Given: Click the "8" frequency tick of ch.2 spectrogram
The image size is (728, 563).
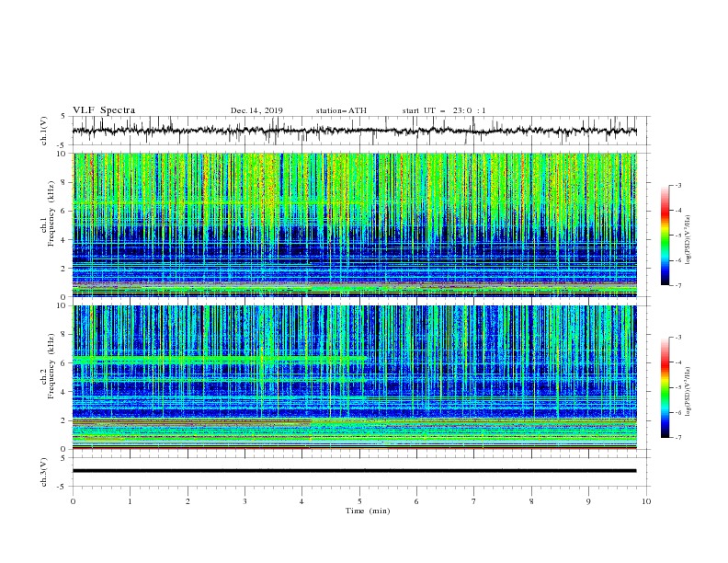Looking at the screenshot, I should click(63, 335).
